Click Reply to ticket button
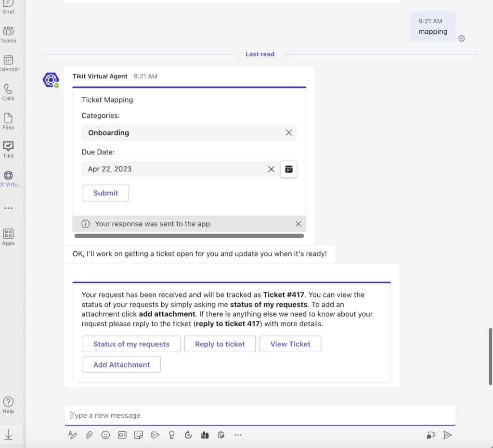This screenshot has width=493, height=448. pos(220,344)
